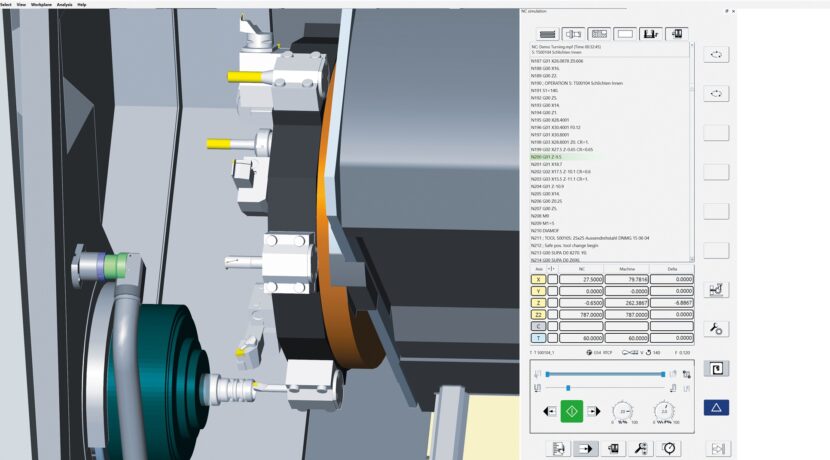Viewport: 830px width, 460px height.
Task: Click the grey C axis label button
Action: point(538,326)
